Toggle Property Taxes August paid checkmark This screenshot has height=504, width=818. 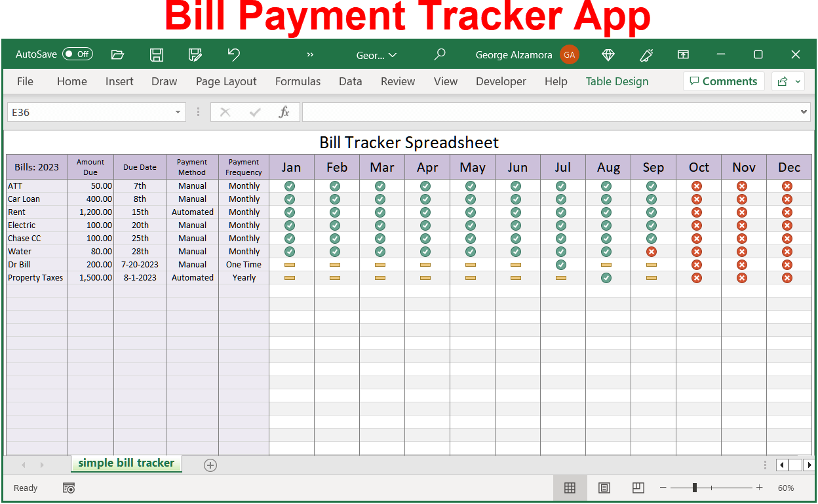coord(606,278)
